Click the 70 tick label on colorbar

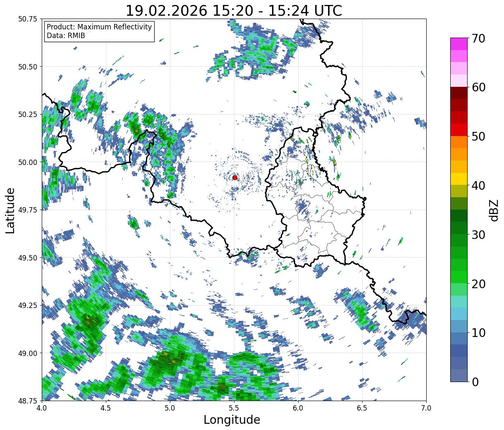[478, 38]
